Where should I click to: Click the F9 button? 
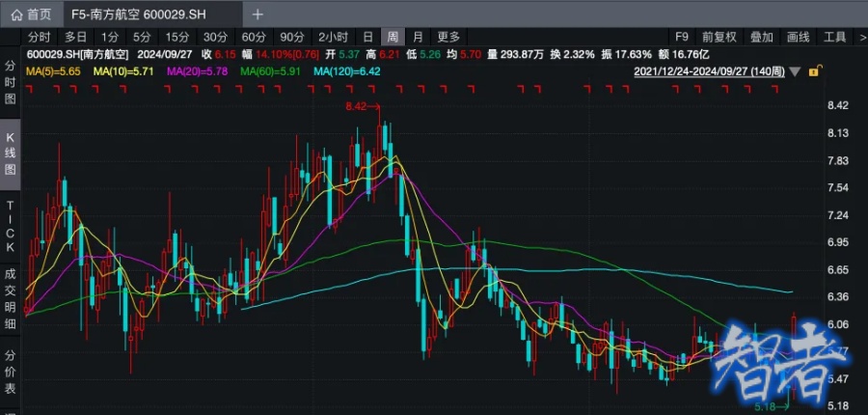pyautogui.click(x=682, y=37)
